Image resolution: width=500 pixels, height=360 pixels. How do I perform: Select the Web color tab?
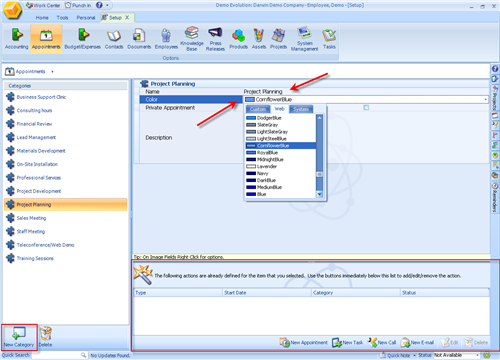click(279, 109)
